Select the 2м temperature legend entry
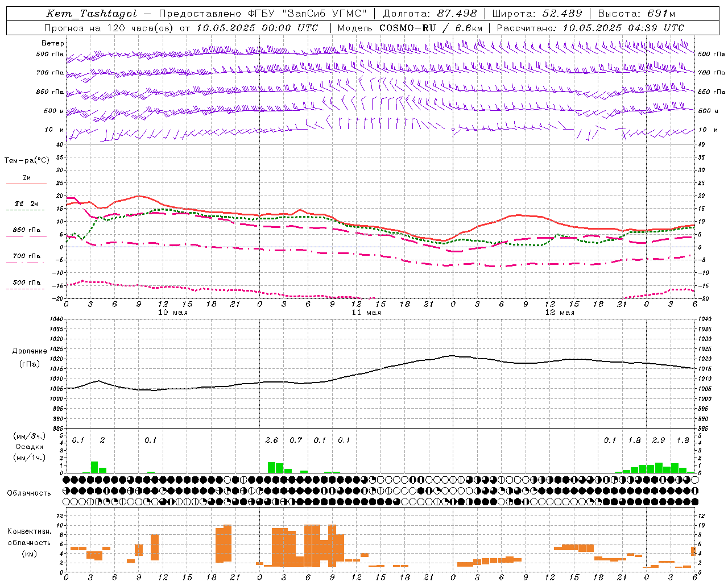The image size is (728, 582). click(27, 177)
